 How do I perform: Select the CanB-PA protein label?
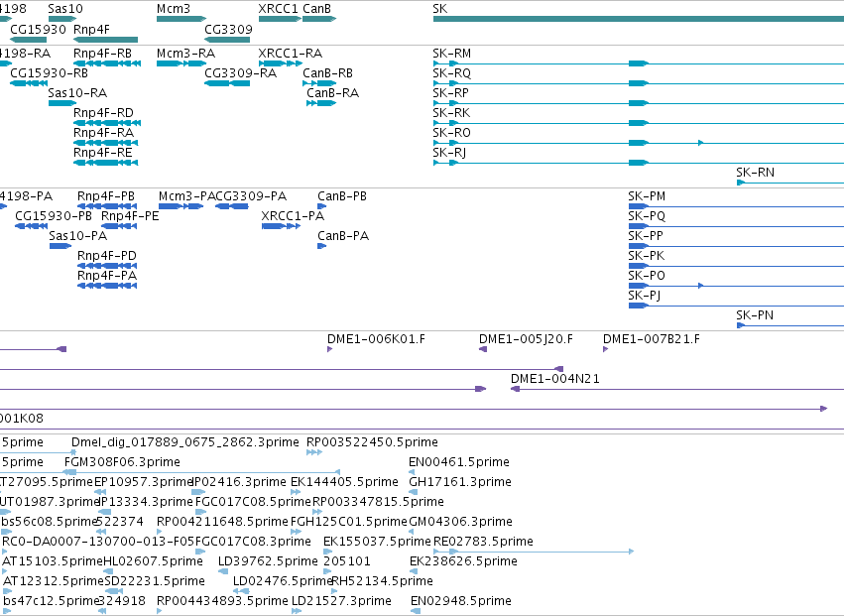(343, 236)
